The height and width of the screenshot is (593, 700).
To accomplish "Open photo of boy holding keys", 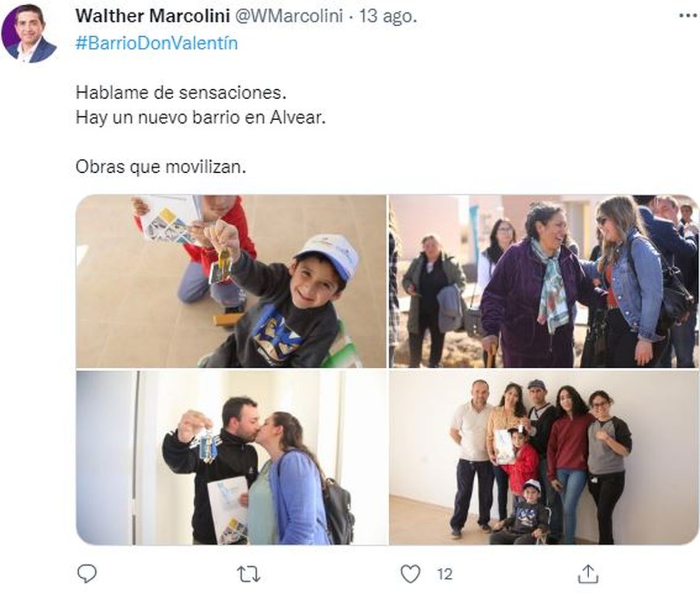I will click(231, 281).
